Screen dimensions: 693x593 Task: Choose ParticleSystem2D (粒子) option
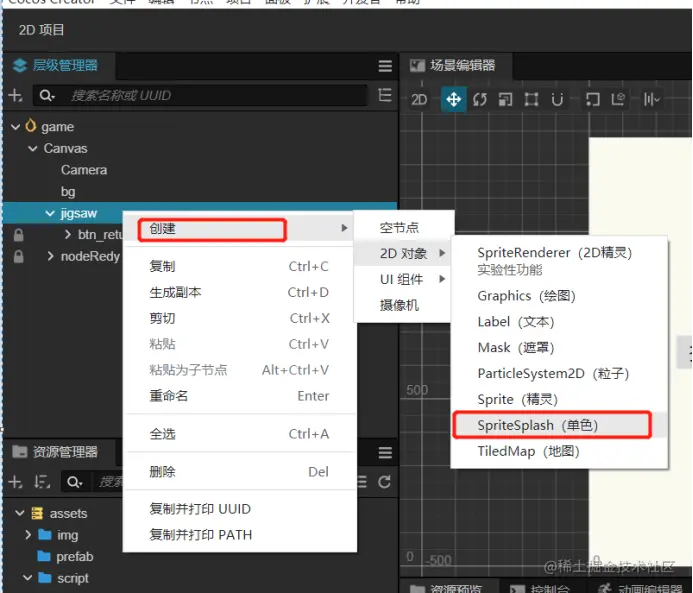click(559, 373)
